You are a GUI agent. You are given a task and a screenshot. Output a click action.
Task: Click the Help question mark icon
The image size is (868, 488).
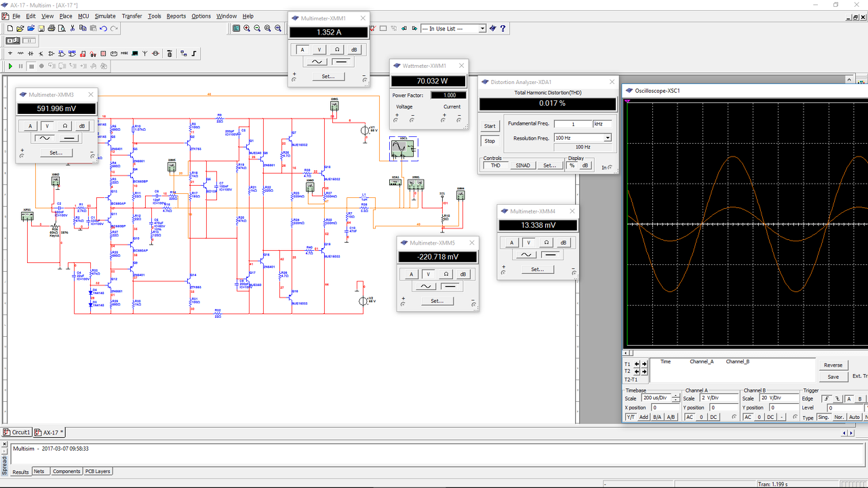[x=502, y=28]
